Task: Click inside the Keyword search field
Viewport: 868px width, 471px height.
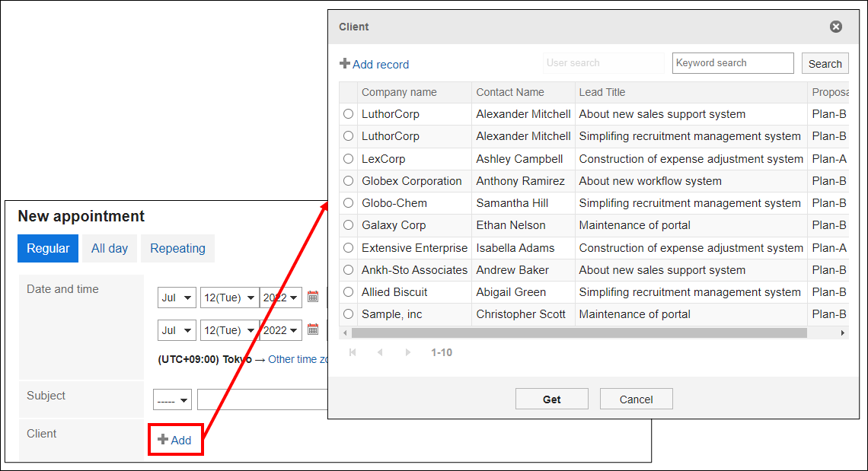Action: (732, 62)
